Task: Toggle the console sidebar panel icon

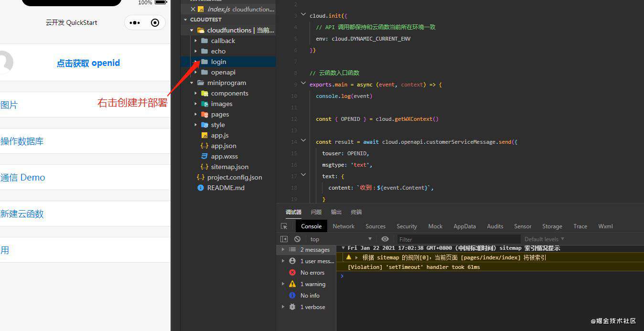Action: pos(284,239)
